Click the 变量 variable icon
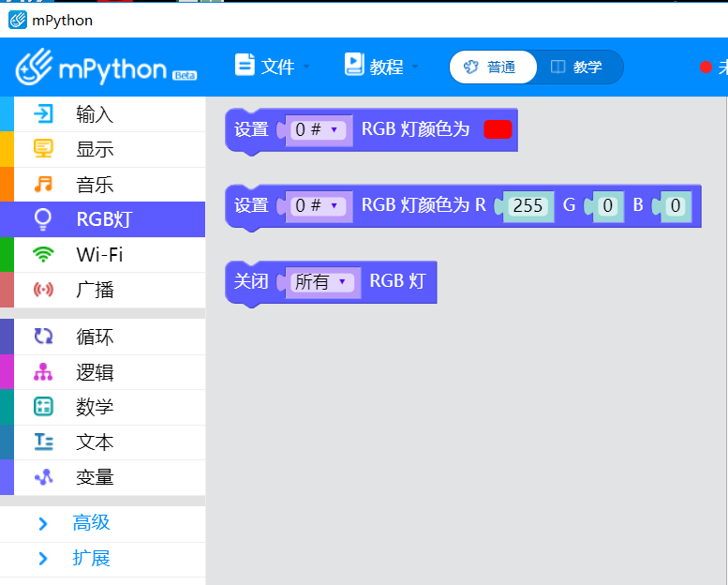Screen dimensions: 728x585 tap(43, 477)
